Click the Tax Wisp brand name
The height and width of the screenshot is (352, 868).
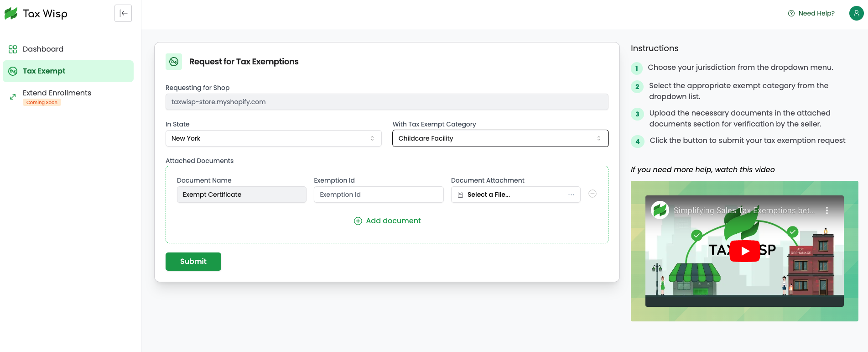coord(45,14)
